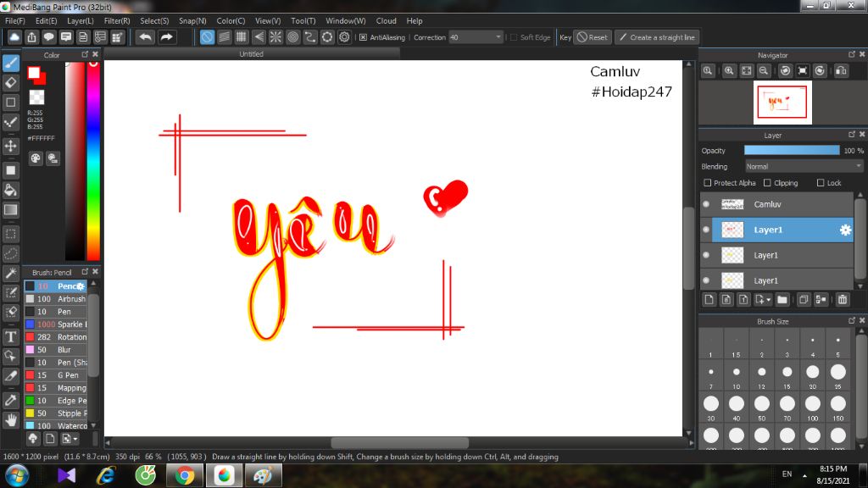
Task: Open the Correction value dropdown
Action: coord(498,37)
